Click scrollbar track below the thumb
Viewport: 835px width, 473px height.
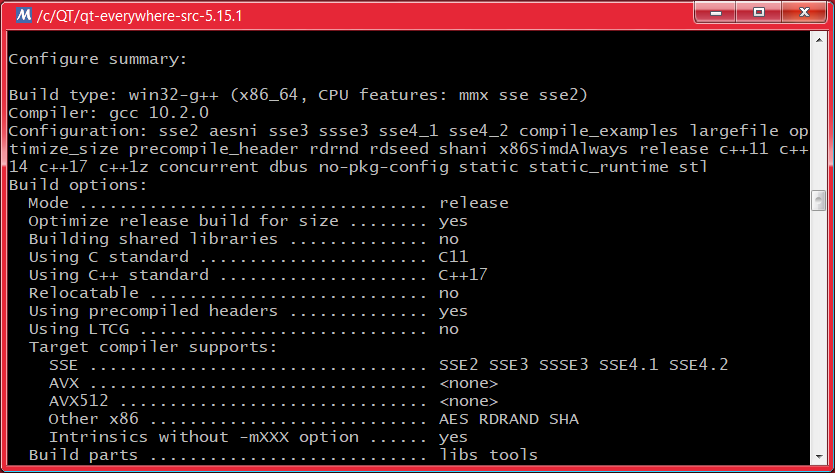pos(817,330)
